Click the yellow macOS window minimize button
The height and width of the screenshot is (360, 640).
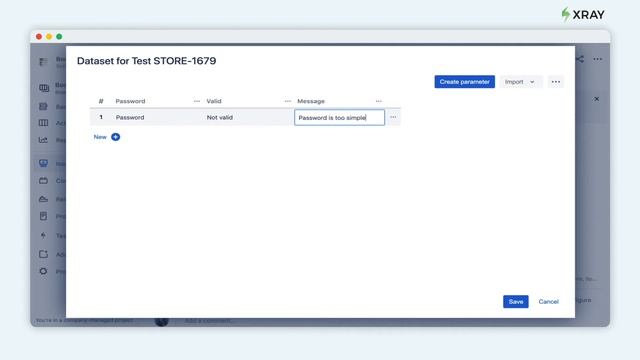(x=49, y=37)
